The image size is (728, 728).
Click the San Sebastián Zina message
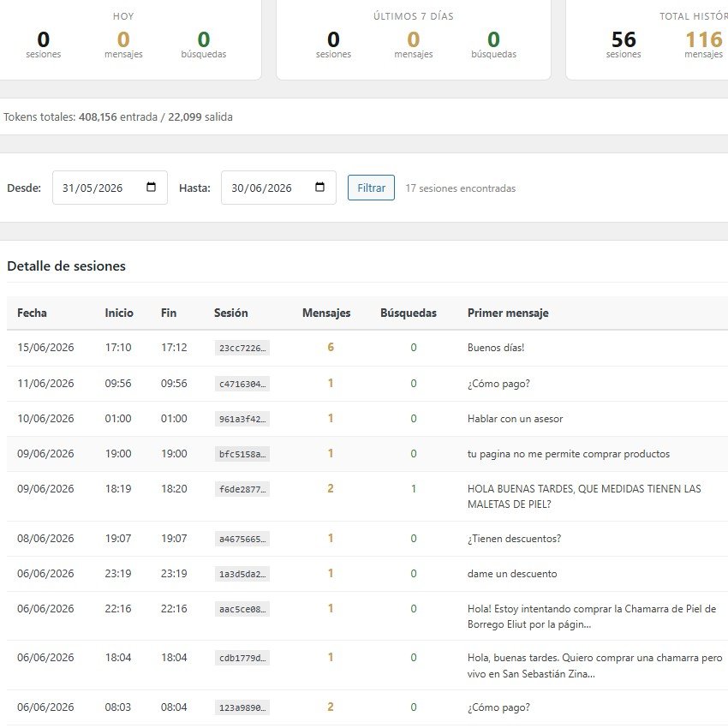click(x=594, y=665)
